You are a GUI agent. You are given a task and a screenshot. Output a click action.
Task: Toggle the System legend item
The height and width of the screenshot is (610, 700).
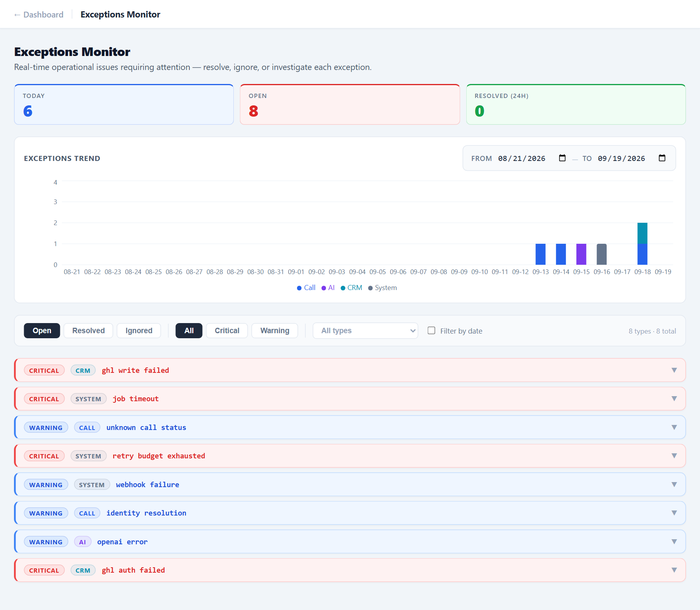(382, 288)
